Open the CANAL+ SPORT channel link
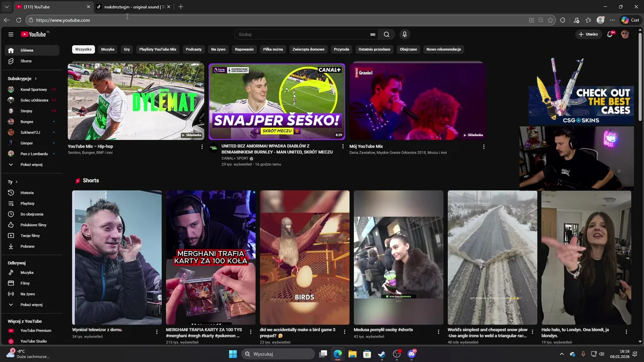The image size is (644, 362). 235,158
